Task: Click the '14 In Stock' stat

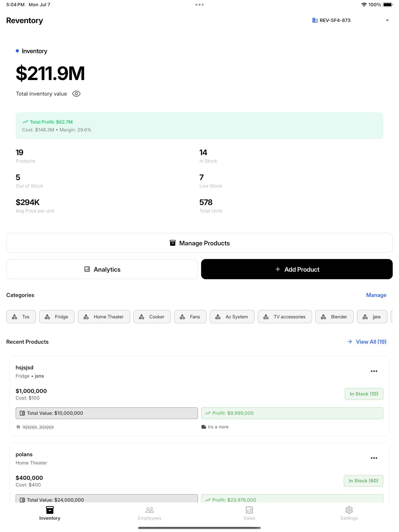Action: click(x=208, y=156)
